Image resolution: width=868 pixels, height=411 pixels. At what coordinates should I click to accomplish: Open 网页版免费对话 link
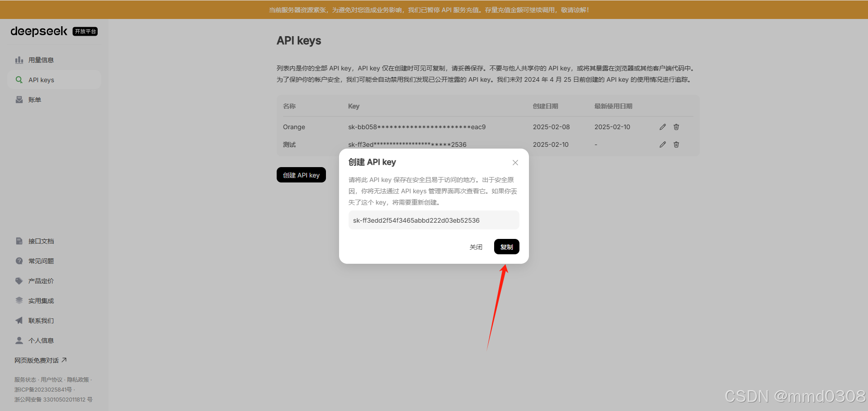point(37,360)
